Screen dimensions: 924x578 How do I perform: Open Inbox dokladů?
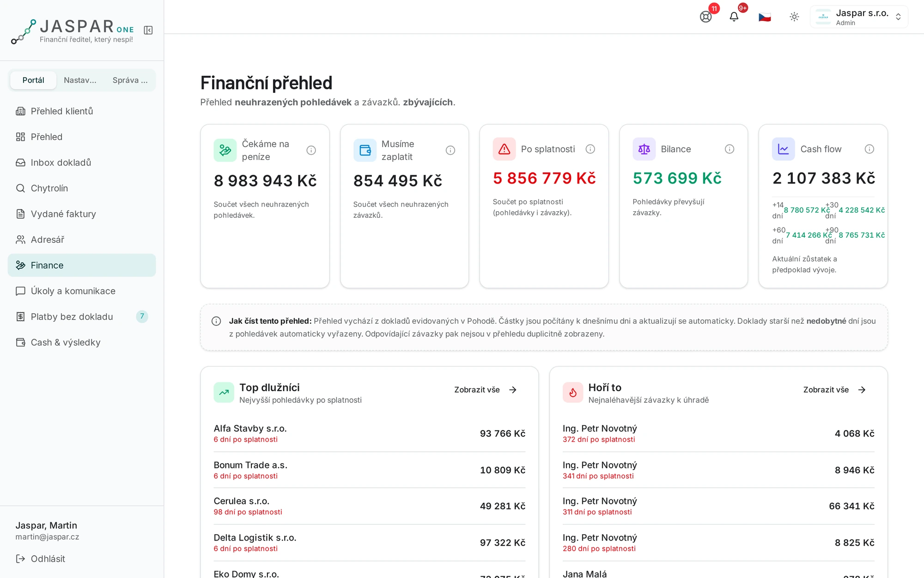point(82,162)
